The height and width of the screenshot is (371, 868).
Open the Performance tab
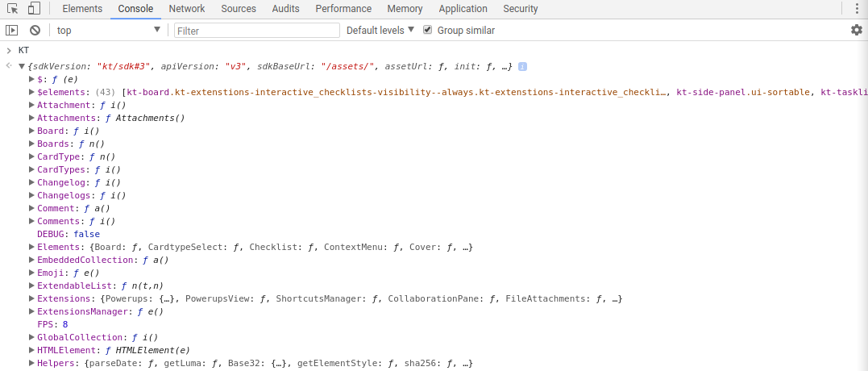coord(343,9)
